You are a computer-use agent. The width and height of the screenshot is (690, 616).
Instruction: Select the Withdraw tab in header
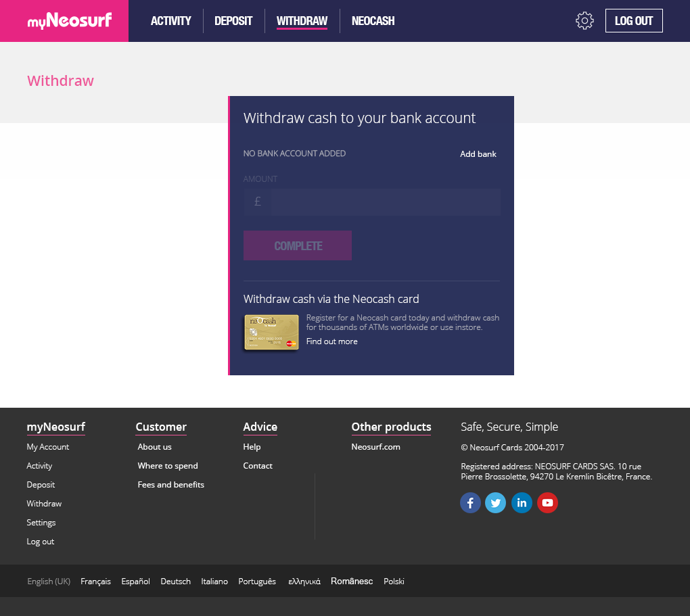click(x=302, y=21)
